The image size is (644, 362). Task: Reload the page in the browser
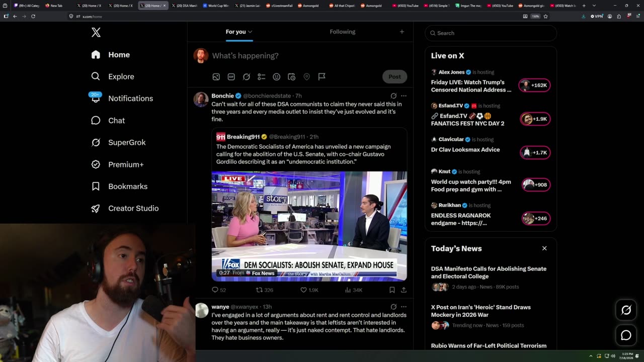pyautogui.click(x=33, y=16)
